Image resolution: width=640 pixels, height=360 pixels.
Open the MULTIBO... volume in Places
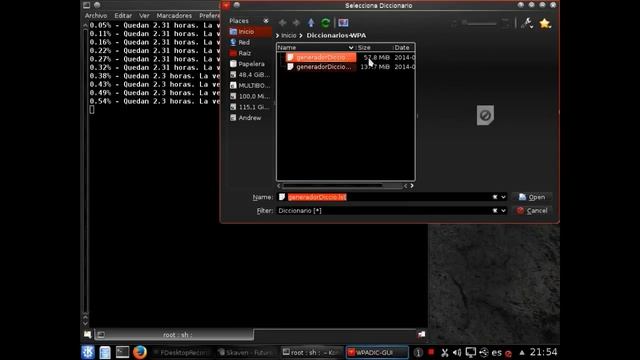coord(250,86)
